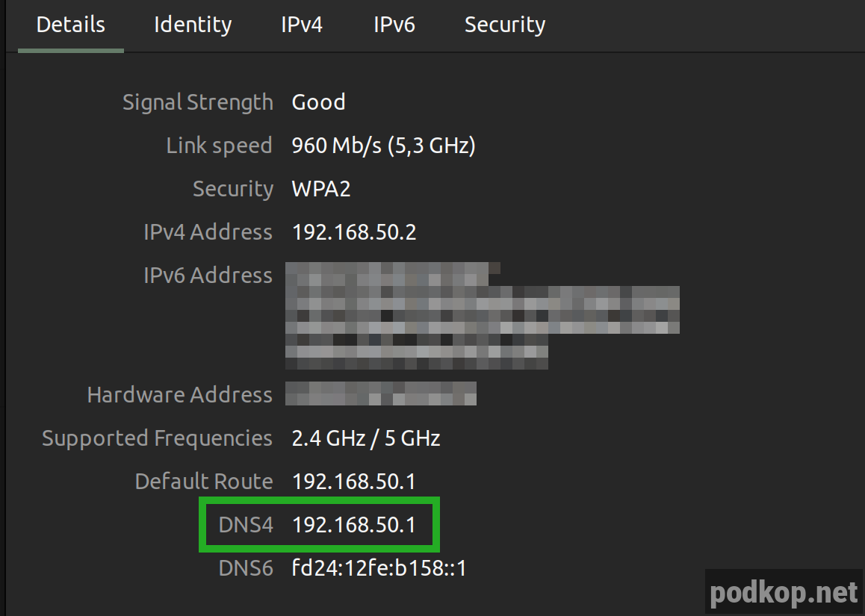
Task: Click the Default Route label text
Action: tap(203, 481)
